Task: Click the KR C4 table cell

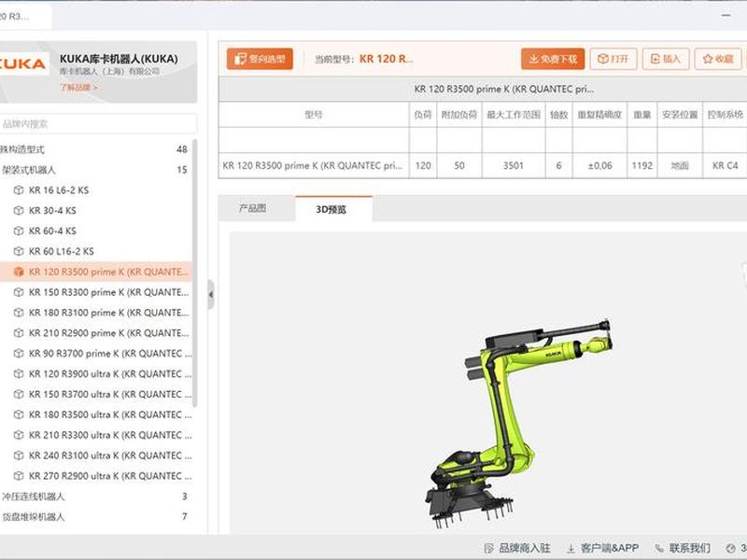Action: pyautogui.click(x=725, y=166)
